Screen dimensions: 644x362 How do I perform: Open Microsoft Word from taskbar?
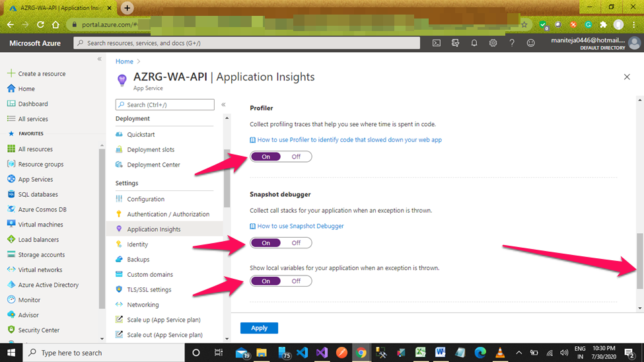(x=441, y=353)
